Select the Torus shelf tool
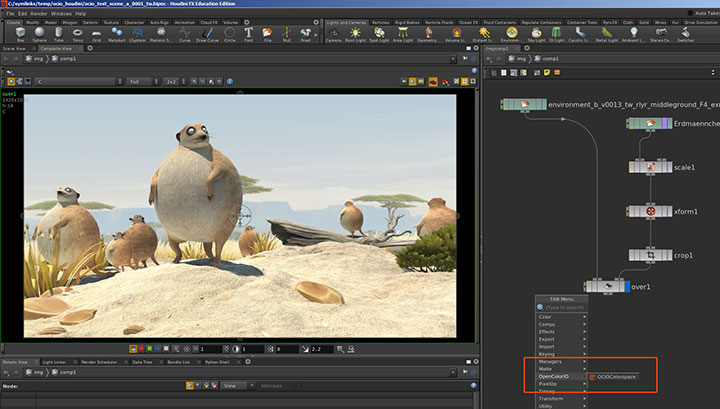 click(78, 34)
